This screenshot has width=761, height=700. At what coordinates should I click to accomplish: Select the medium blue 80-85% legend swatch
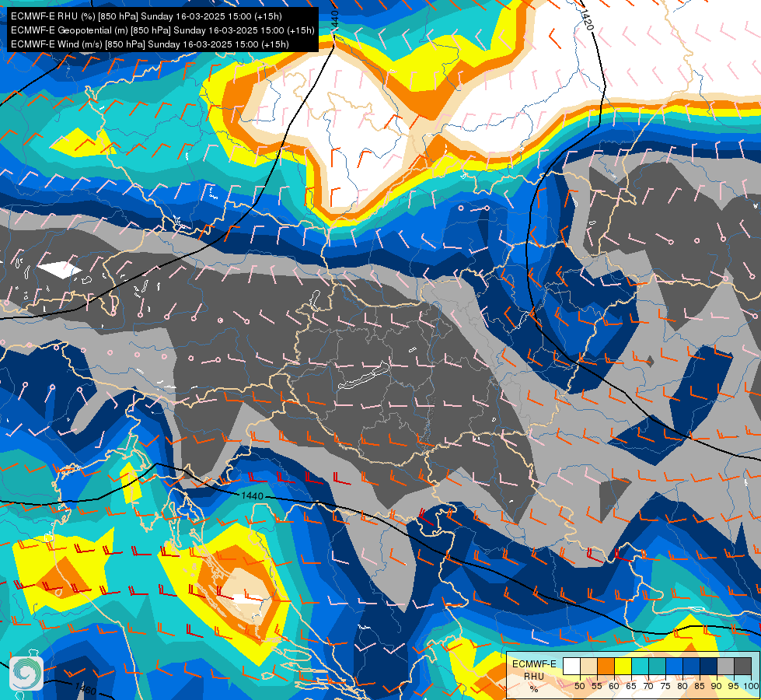[692, 666]
